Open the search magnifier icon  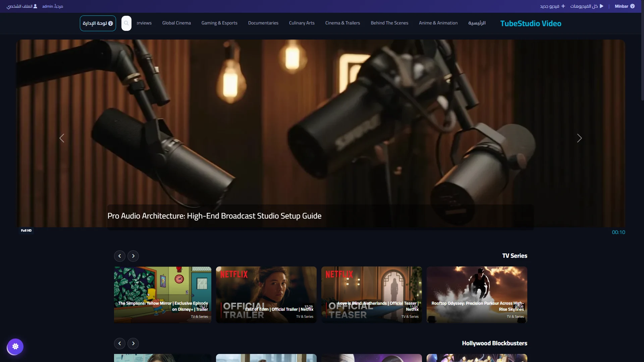tap(126, 23)
